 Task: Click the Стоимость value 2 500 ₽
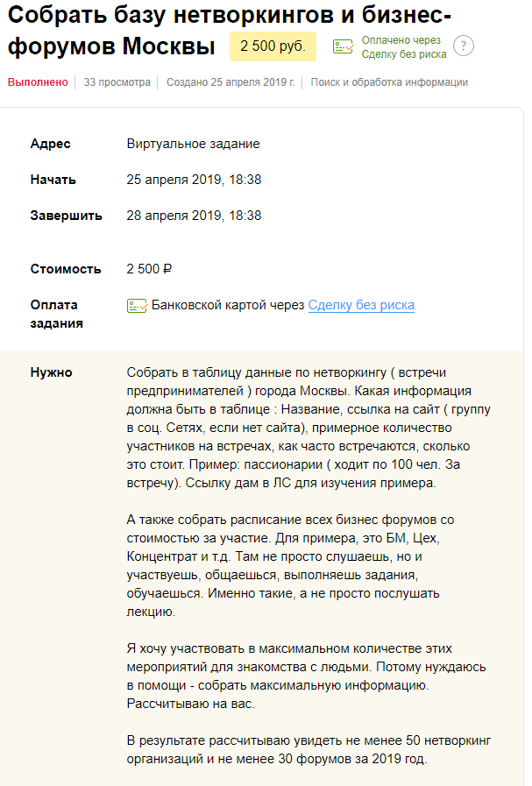[x=149, y=269]
